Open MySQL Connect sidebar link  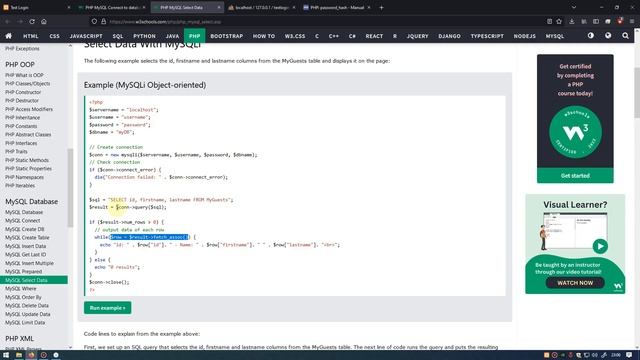click(x=22, y=220)
